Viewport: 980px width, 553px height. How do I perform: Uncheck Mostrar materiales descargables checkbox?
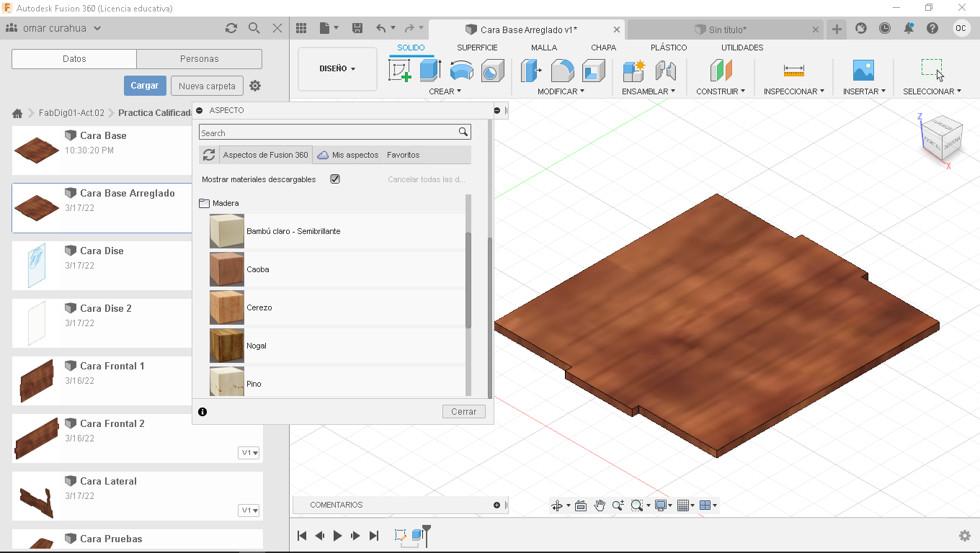click(x=335, y=179)
